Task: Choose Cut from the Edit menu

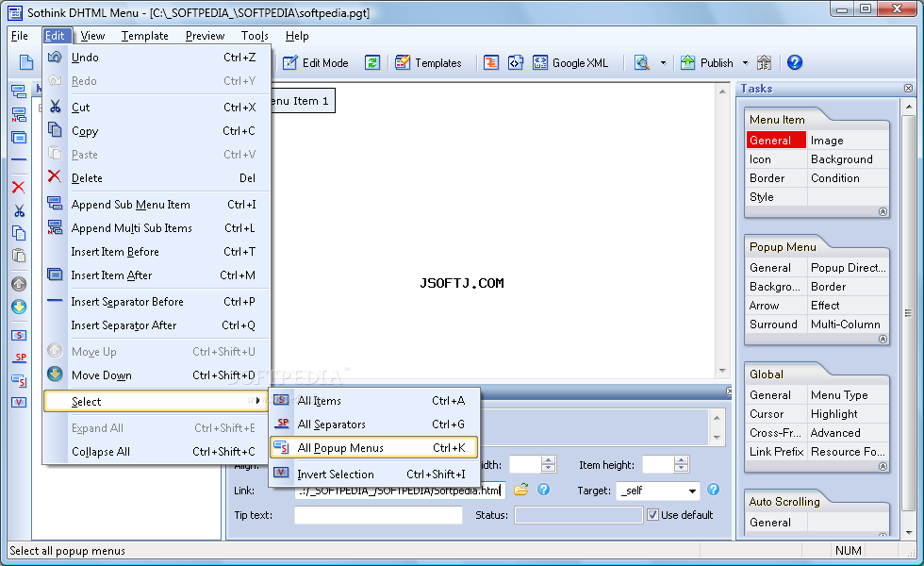Action: point(157,108)
